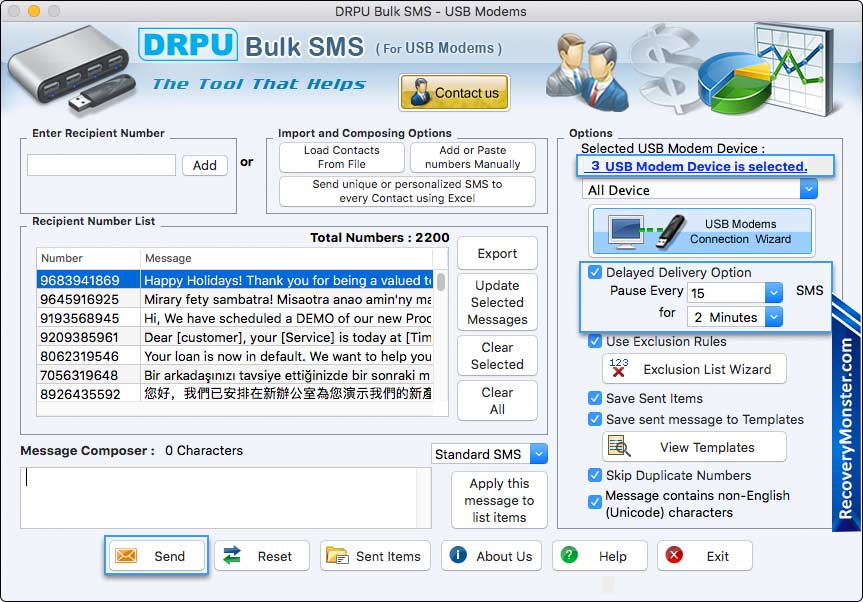Click the green question mark Help icon
The width and height of the screenshot is (863, 602).
pyautogui.click(x=569, y=555)
